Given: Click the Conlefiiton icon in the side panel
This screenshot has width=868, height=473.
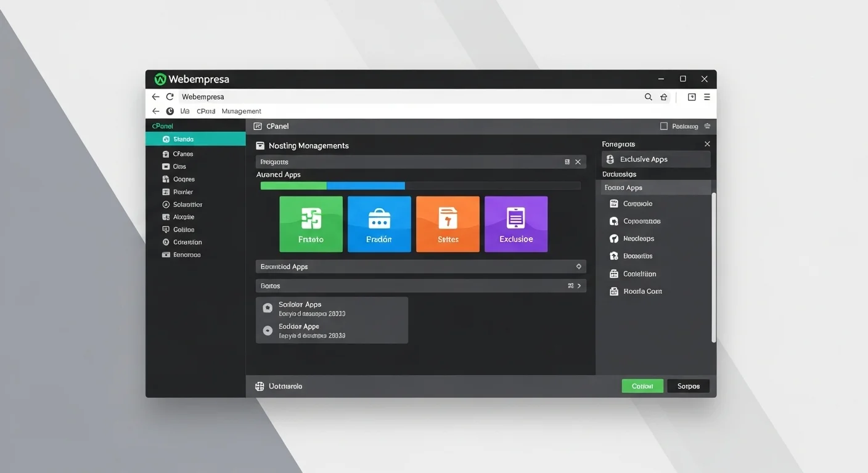Looking at the screenshot, I should (x=613, y=274).
